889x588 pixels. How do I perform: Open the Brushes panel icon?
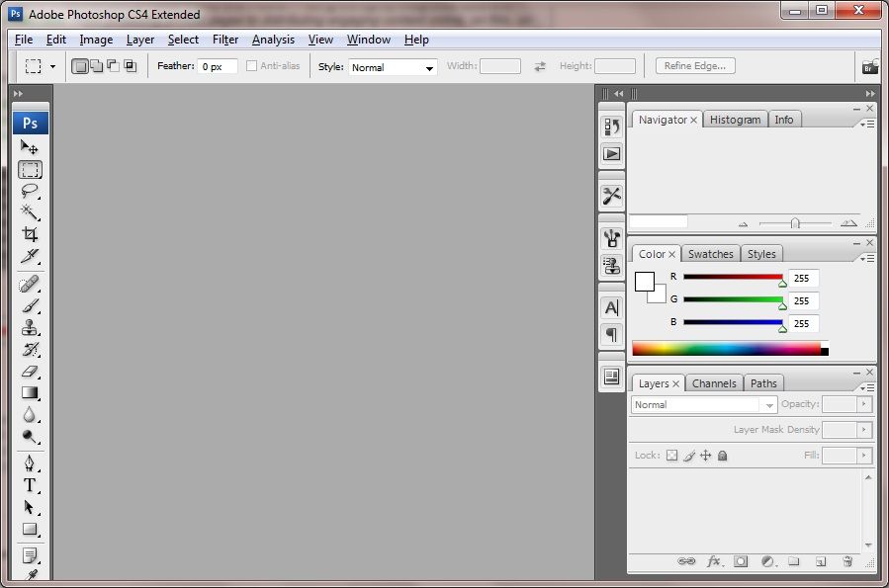tap(612, 238)
